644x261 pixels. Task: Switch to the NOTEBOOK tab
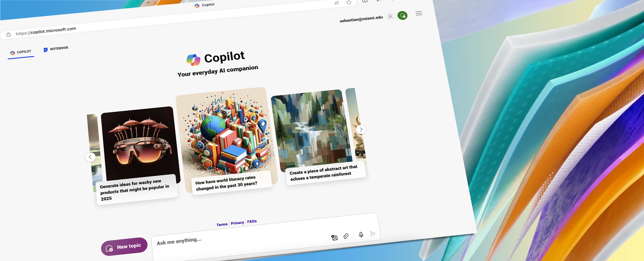click(x=56, y=49)
